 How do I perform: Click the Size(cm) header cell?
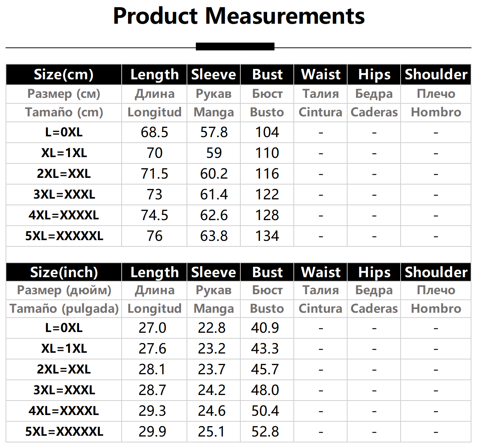[63, 74]
